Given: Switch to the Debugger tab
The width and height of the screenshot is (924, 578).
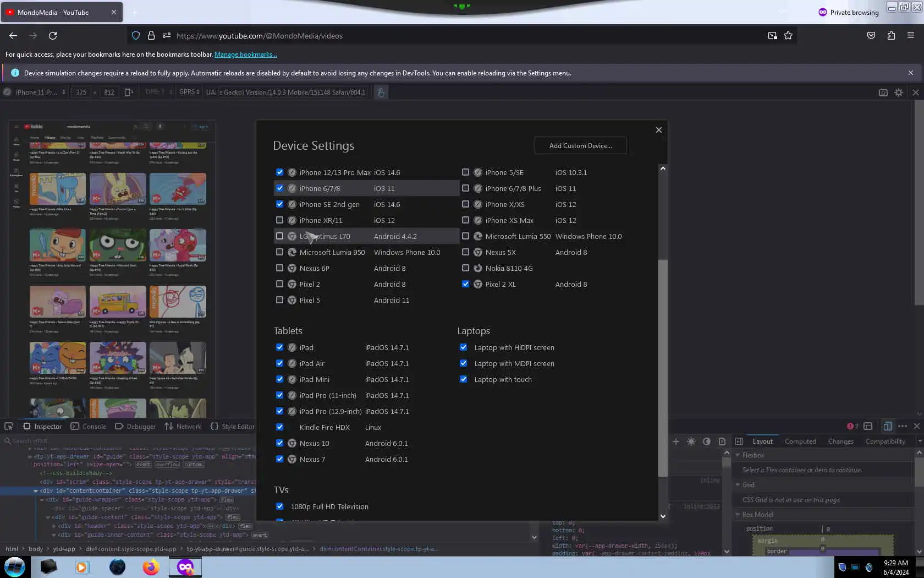Looking at the screenshot, I should click(135, 427).
